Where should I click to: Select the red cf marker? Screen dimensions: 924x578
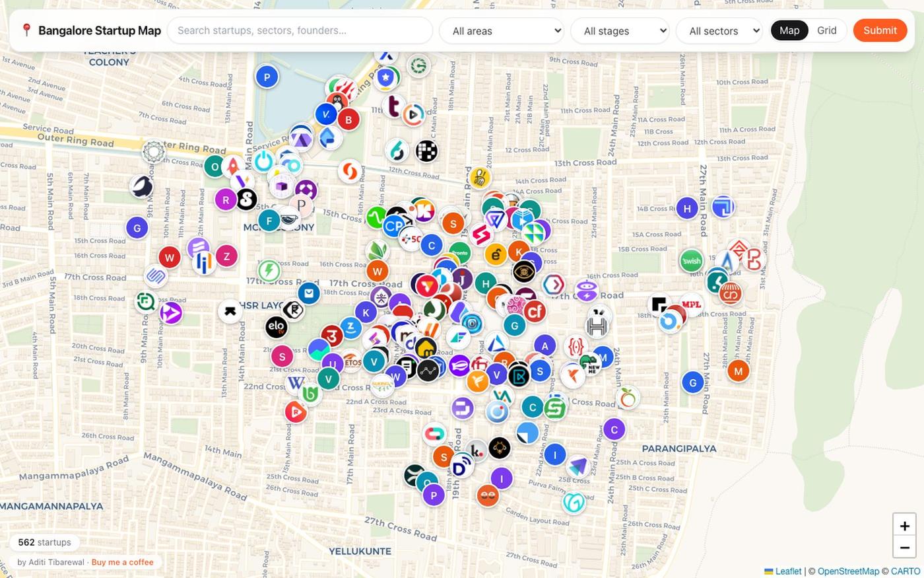point(535,310)
